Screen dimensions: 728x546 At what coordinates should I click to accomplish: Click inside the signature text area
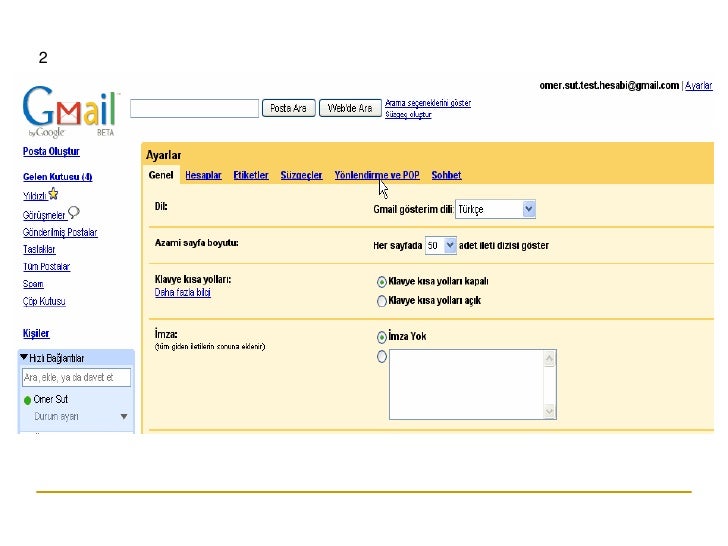tap(466, 384)
